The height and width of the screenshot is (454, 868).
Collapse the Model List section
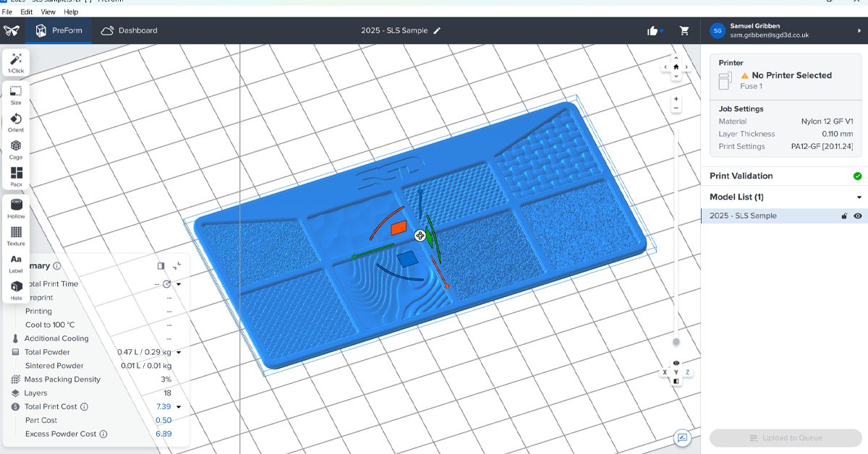859,197
